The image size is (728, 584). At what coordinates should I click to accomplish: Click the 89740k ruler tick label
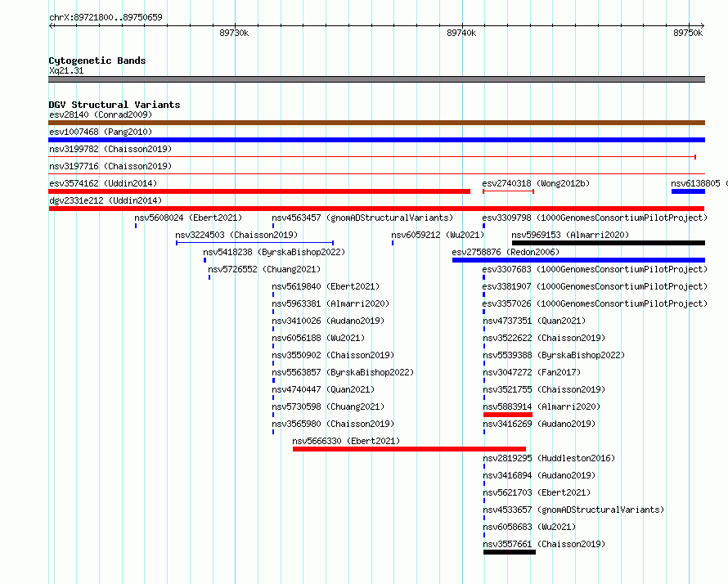pyautogui.click(x=461, y=33)
